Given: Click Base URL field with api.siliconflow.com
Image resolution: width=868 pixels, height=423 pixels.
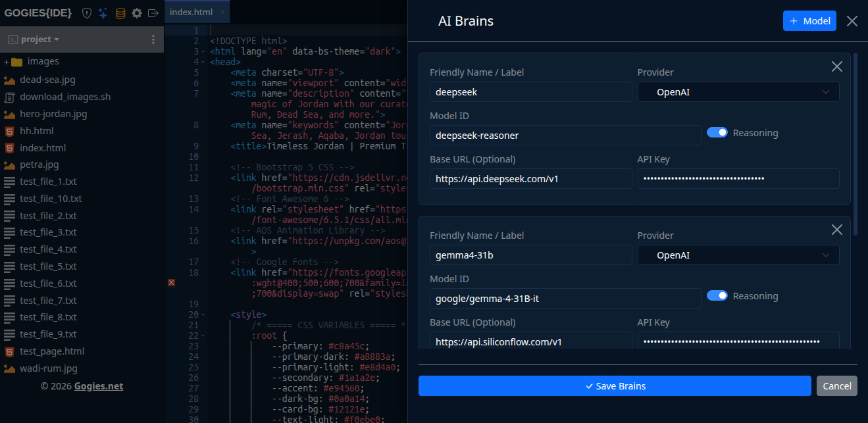Looking at the screenshot, I should coord(531,341).
